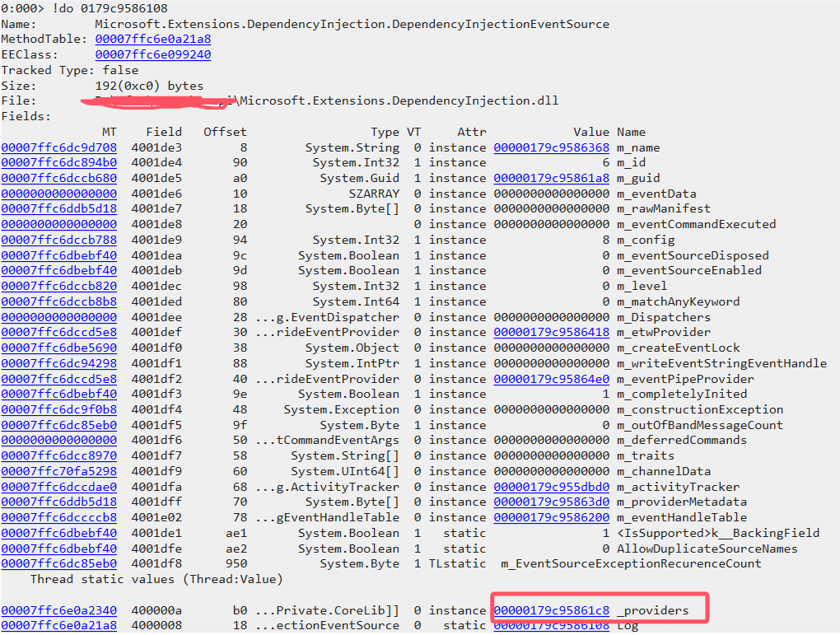The height and width of the screenshot is (635, 840).
Task: Click MT link 00007ffc6dccb788 for m_config
Action: click(x=59, y=240)
